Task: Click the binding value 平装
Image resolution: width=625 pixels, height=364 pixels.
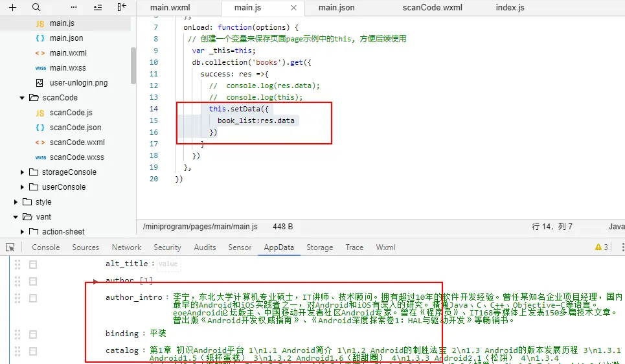Action: click(x=158, y=334)
